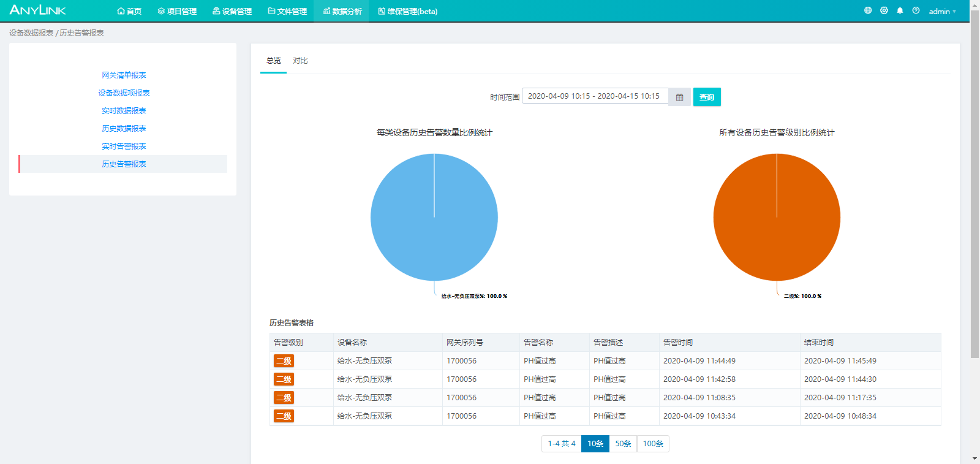Select 100条 per page

653,444
